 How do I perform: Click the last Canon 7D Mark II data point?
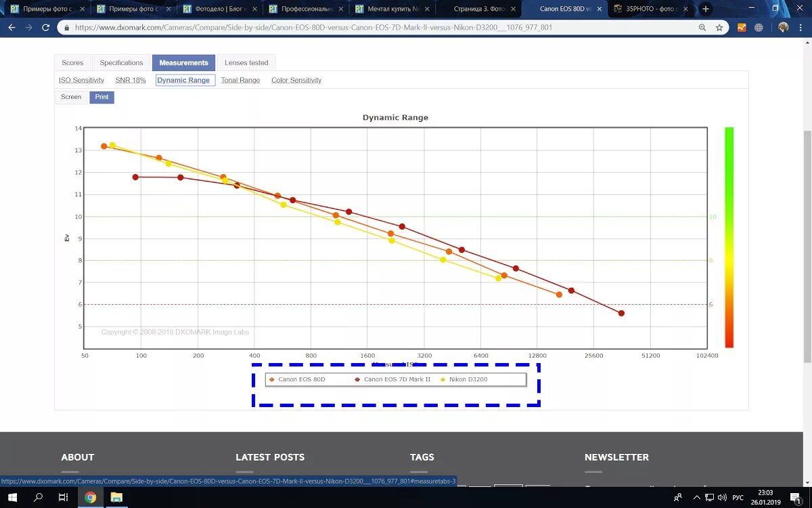click(x=621, y=313)
